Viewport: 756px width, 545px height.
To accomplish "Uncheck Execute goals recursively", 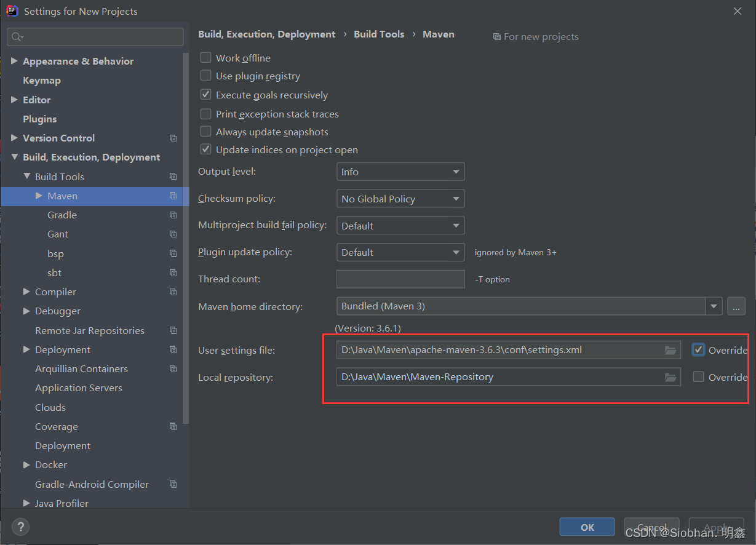I will 206,95.
